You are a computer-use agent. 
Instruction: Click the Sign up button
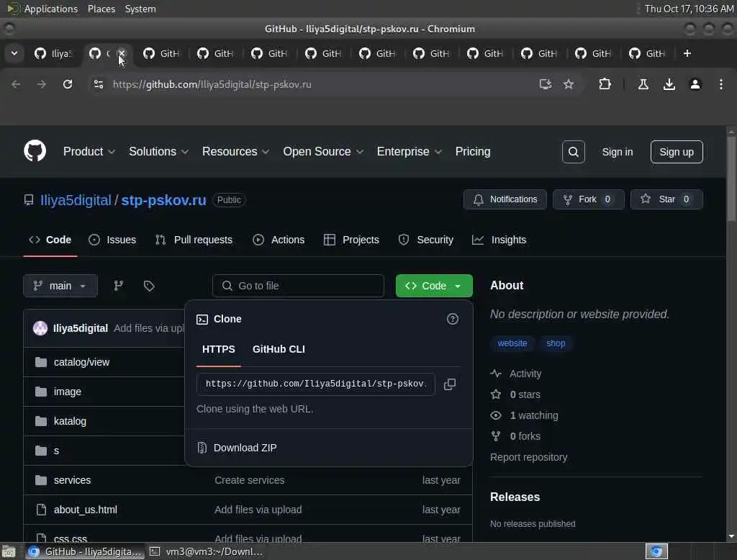677,152
